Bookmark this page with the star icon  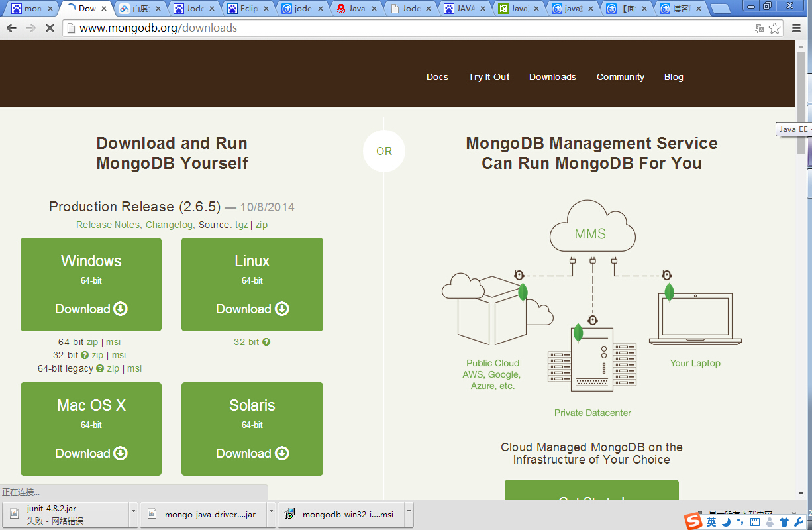774,28
